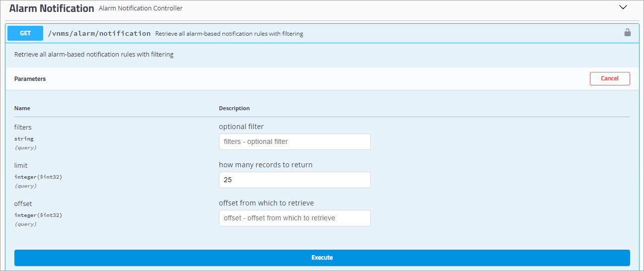Click the Parameters section heading
Image resolution: width=644 pixels, height=271 pixels.
click(30, 79)
